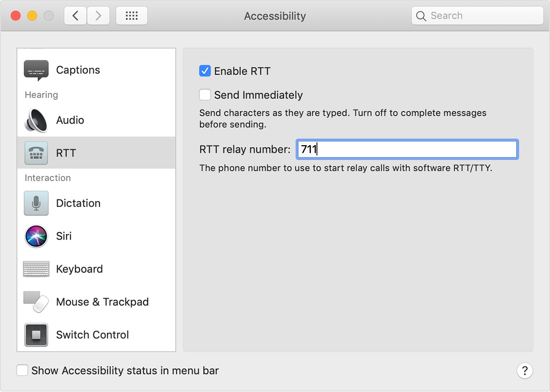This screenshot has height=392, width=550.
Task: Open Mouse & Trackpad icon
Action: (36, 302)
